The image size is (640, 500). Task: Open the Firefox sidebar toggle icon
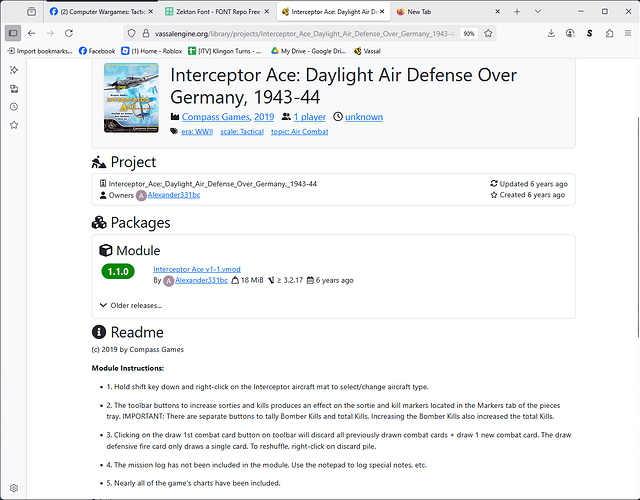(x=13, y=33)
